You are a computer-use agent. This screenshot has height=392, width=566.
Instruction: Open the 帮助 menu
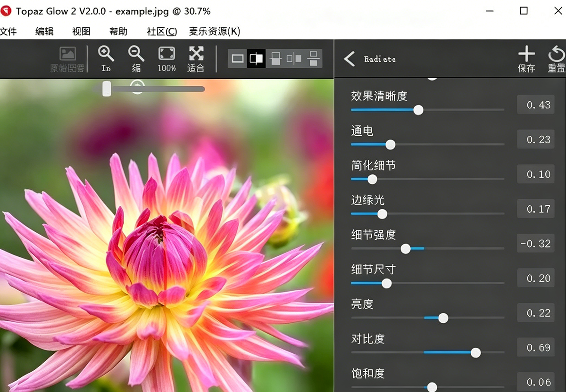point(118,32)
